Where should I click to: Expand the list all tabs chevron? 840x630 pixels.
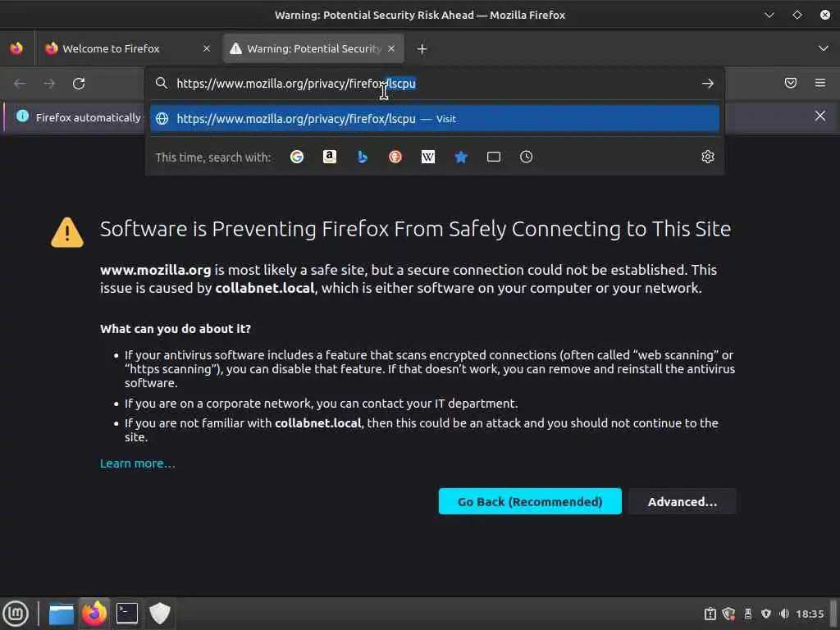pos(824,48)
